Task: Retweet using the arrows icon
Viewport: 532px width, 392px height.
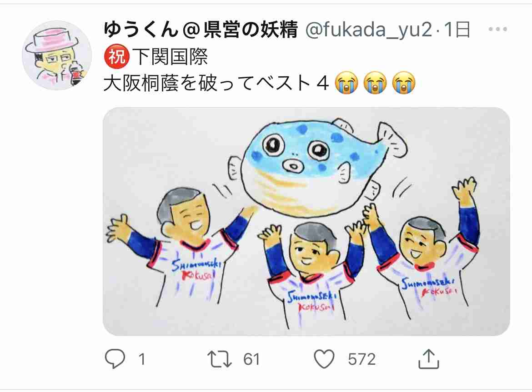Action: (220, 359)
